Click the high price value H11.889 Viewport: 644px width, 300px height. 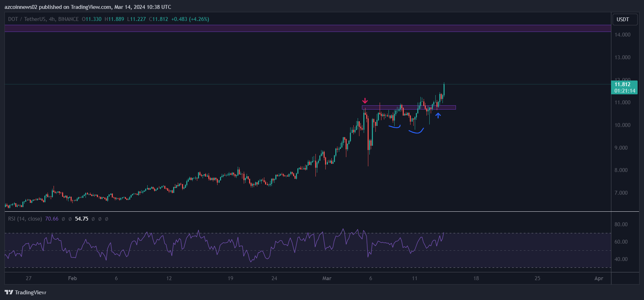[114, 19]
